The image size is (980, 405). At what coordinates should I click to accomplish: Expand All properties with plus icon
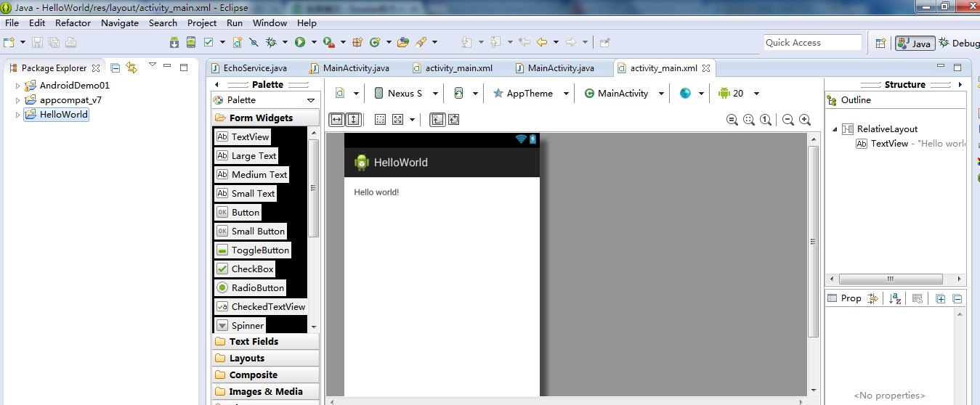941,298
